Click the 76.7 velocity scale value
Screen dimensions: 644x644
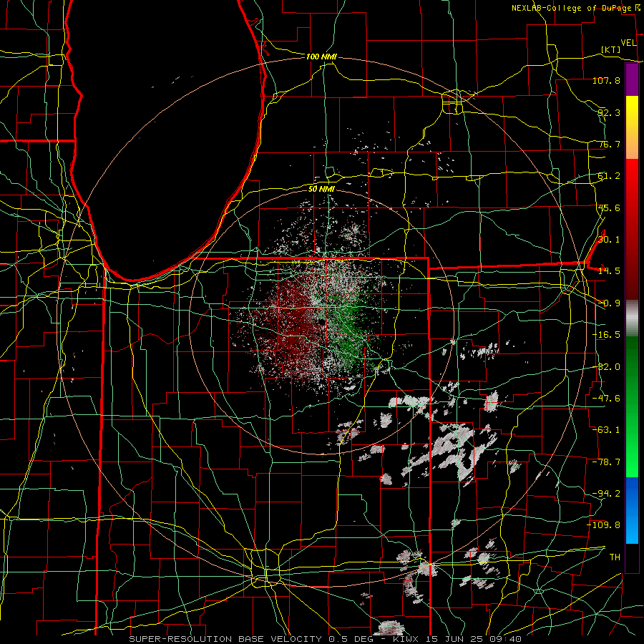point(609,144)
